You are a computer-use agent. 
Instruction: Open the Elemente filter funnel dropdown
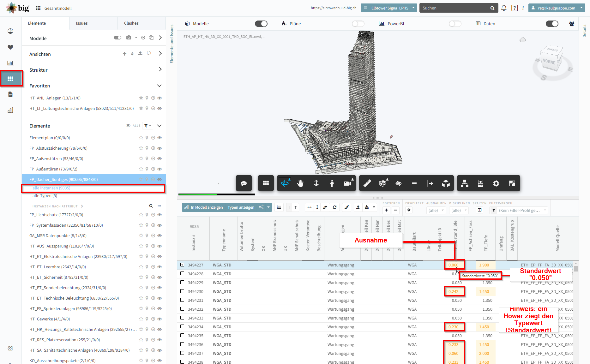[x=147, y=125]
